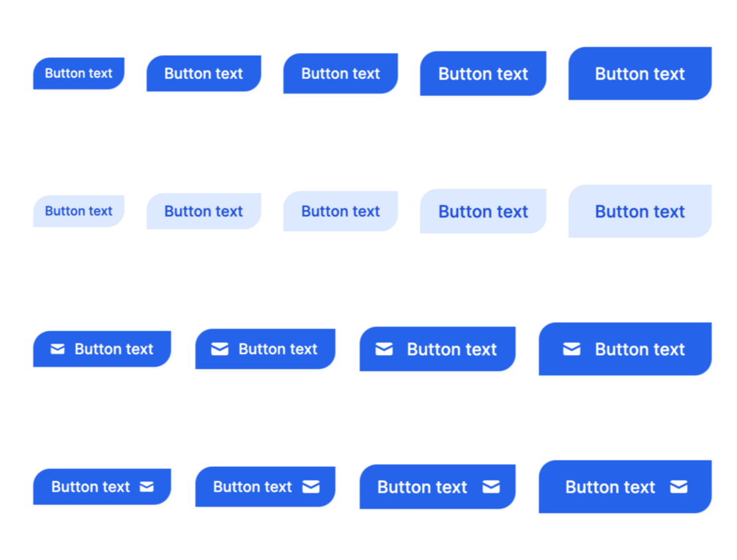
Task: Select the envelope icon on the largest leading-icon button
Action: [x=572, y=349]
